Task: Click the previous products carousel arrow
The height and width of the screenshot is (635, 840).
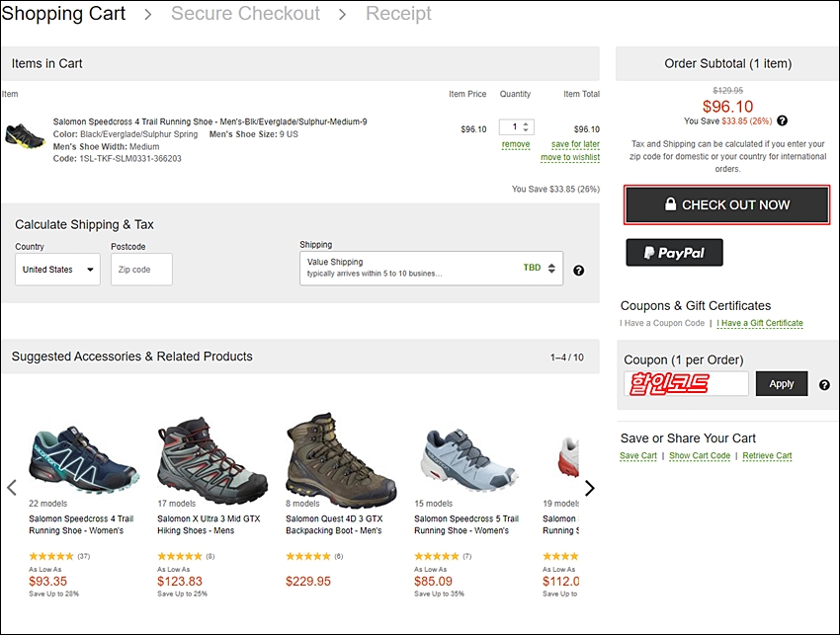Action: tap(12, 488)
